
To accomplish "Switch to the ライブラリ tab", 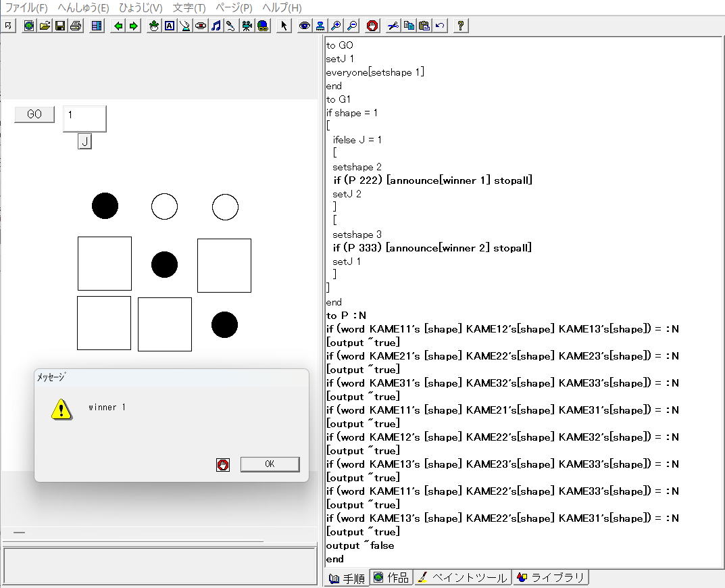I will coord(551,577).
